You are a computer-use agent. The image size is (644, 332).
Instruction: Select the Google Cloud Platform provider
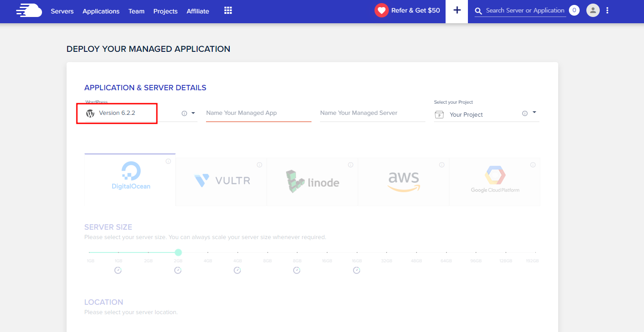495,181
